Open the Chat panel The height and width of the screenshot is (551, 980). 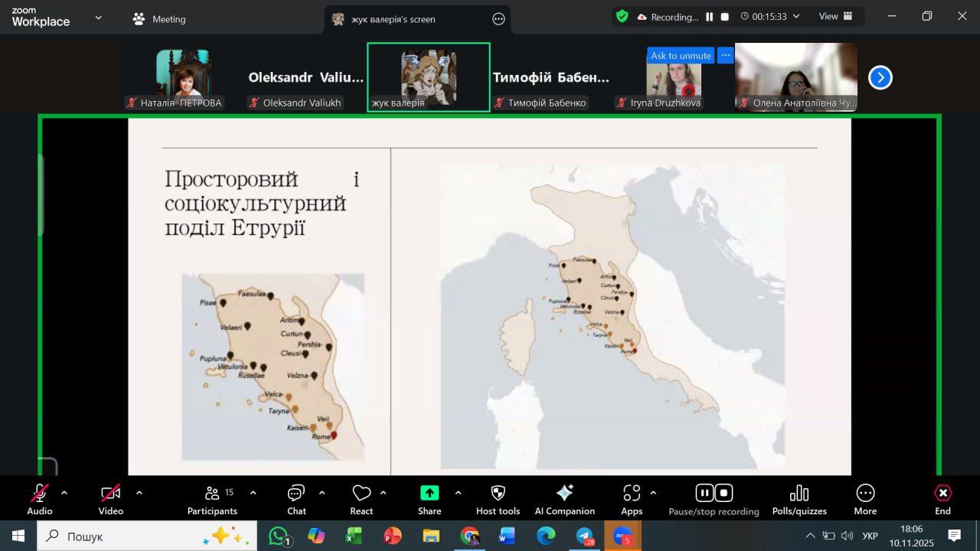(296, 498)
